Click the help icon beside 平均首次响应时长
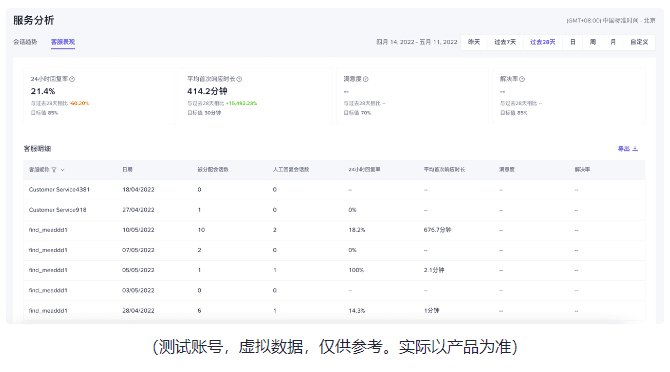The image size is (670, 372). coord(239,79)
